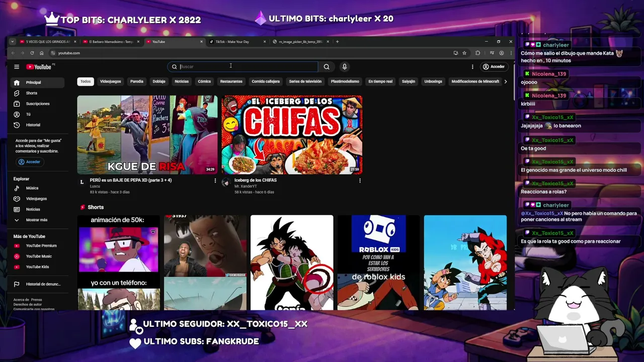Open options menu for the PERÚ video
This screenshot has width=644, height=362.
point(215,180)
